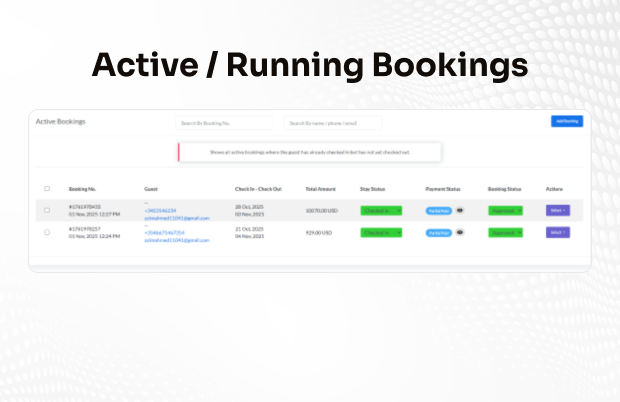Viewport: 620px width, 402px height.
Task: Click the 21 Oct, 2025 check-in date
Action: pos(249,229)
